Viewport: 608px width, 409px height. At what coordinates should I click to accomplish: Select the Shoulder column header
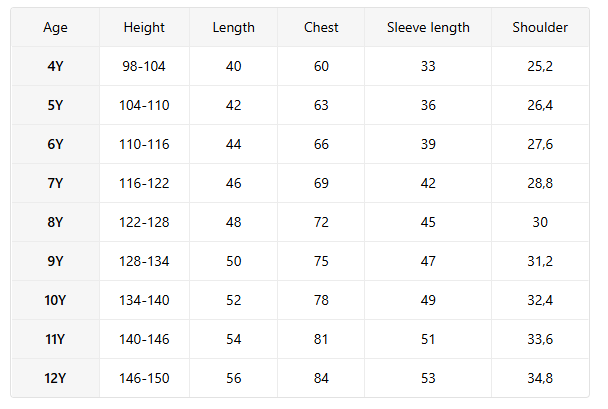[540, 27]
